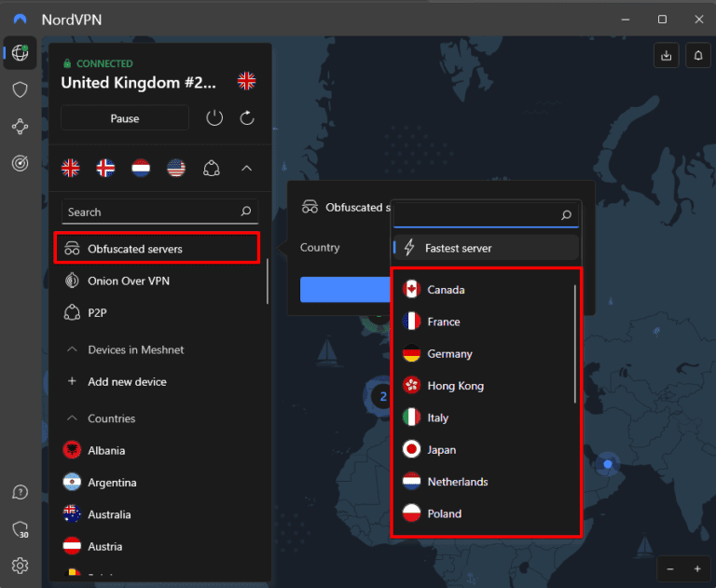Click the server Search input field
Image resolution: width=716 pixels, height=588 pixels.
pyautogui.click(x=149, y=212)
